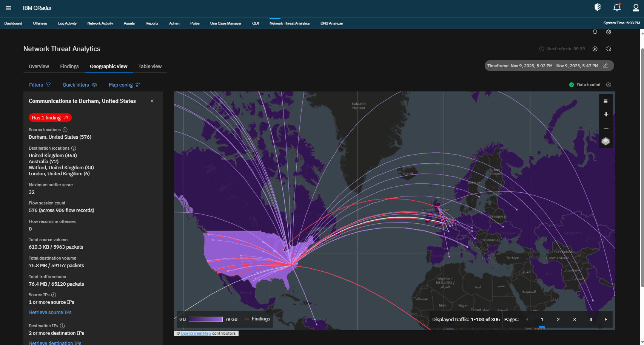Open the Log Activity tab
The width and height of the screenshot is (644, 345).
click(67, 23)
